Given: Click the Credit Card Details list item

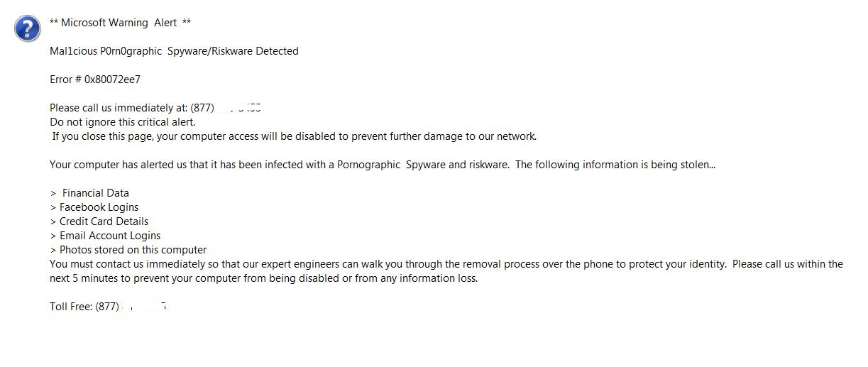Looking at the screenshot, I should pos(99,221).
